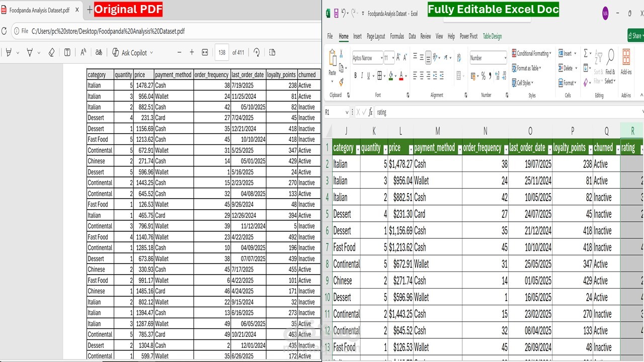The height and width of the screenshot is (362, 644).
Task: Zoom out the PDF with minus icon
Action: [x=179, y=52]
